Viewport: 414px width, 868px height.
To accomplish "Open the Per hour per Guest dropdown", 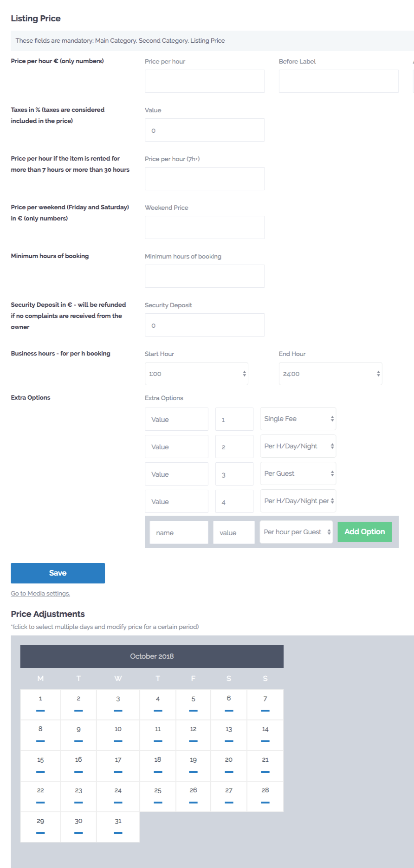I will (296, 532).
